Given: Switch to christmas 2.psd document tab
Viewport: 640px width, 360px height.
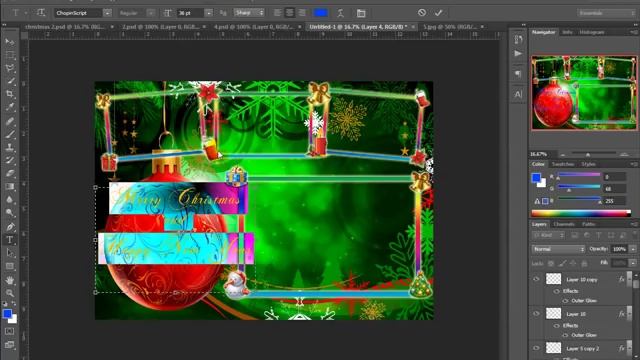Looking at the screenshot, I should coord(64,27).
